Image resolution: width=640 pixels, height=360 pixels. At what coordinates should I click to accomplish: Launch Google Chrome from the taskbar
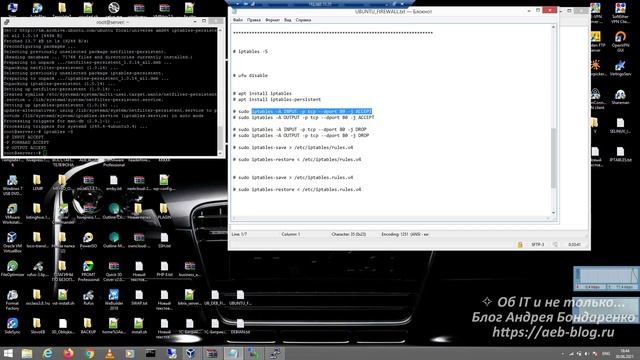tap(89, 353)
